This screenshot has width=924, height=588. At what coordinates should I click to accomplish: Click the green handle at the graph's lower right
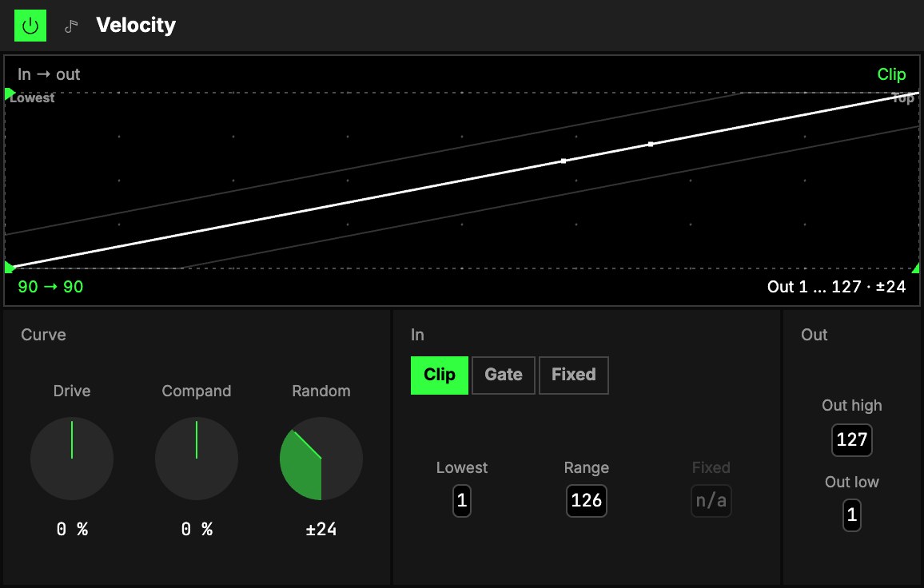[915, 268]
